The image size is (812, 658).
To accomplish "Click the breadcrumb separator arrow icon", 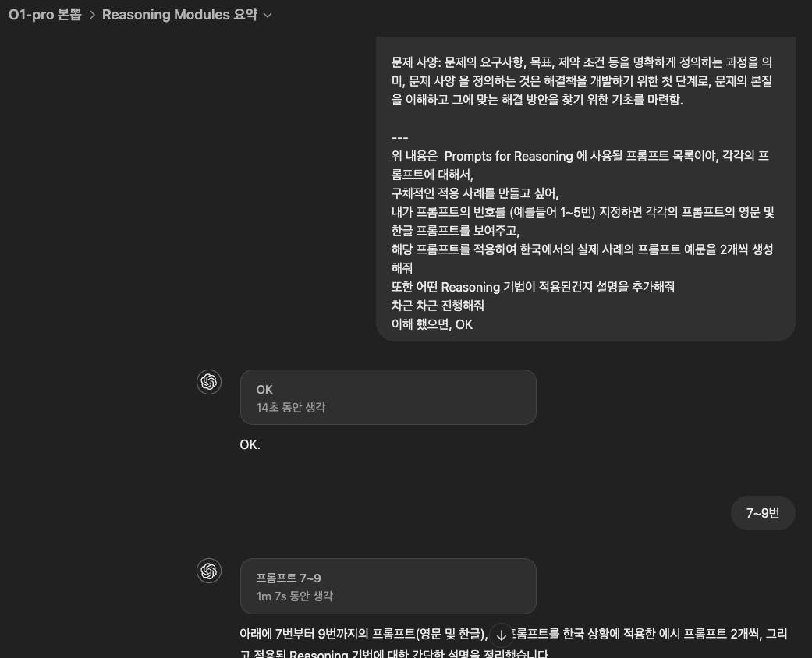I will point(92,15).
